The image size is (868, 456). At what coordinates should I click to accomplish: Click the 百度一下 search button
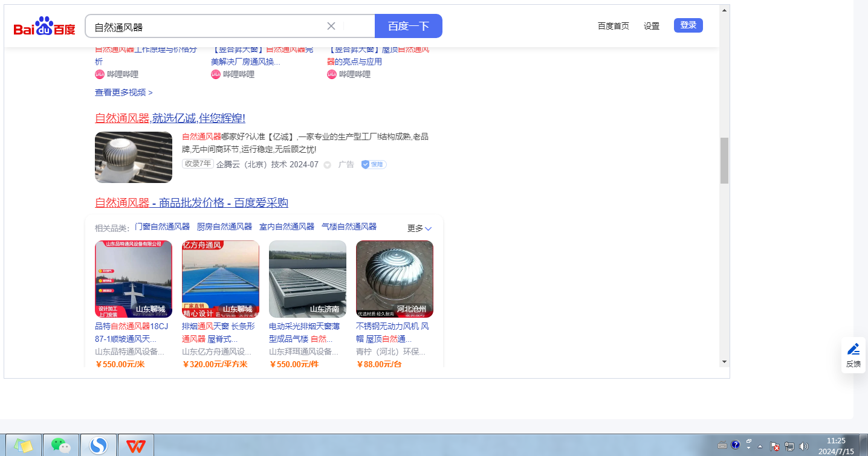pos(409,26)
